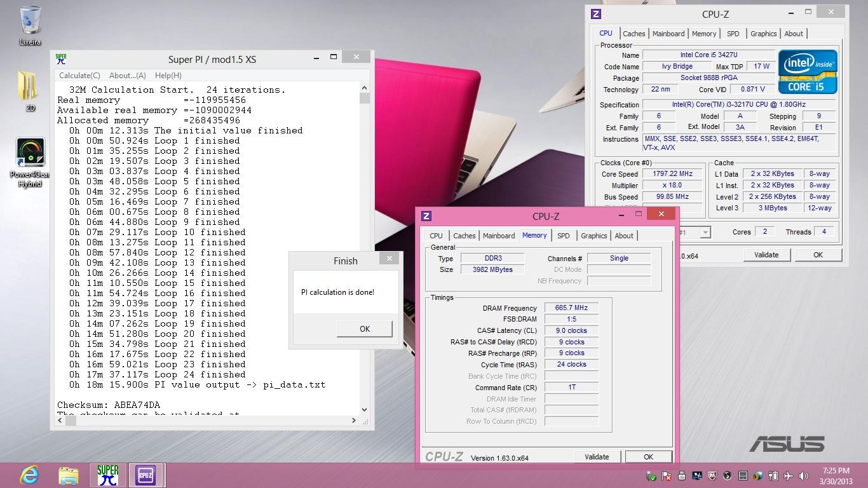Open the McAfee shield tray icon
The width and height of the screenshot is (868, 488).
click(x=712, y=475)
